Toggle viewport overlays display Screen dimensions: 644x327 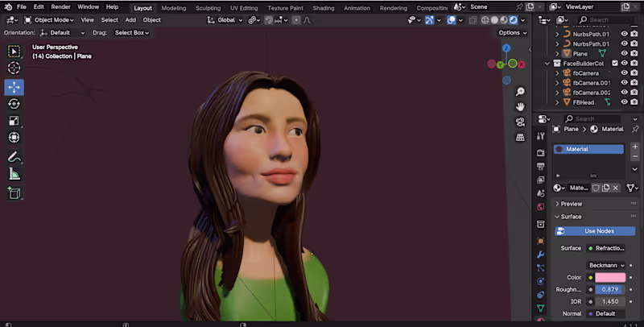451,20
